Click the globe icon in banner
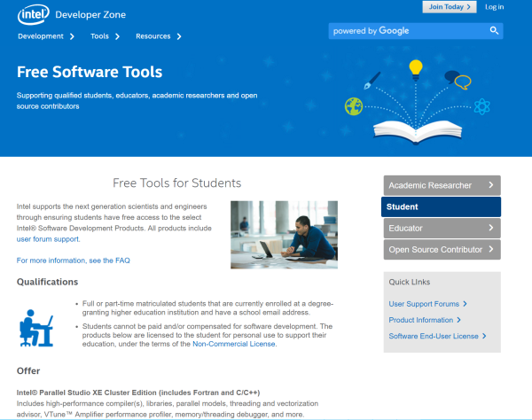Screen dimensions: 532x420 (x=354, y=106)
